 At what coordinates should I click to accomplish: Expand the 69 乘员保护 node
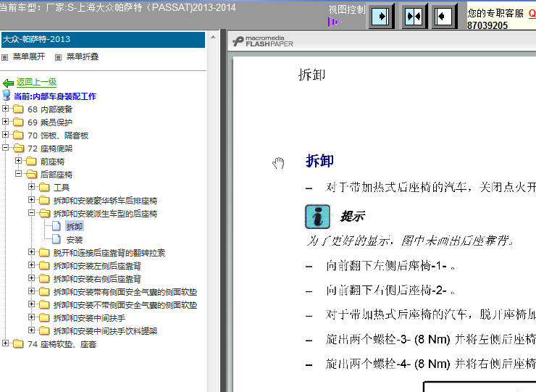pos(5,122)
